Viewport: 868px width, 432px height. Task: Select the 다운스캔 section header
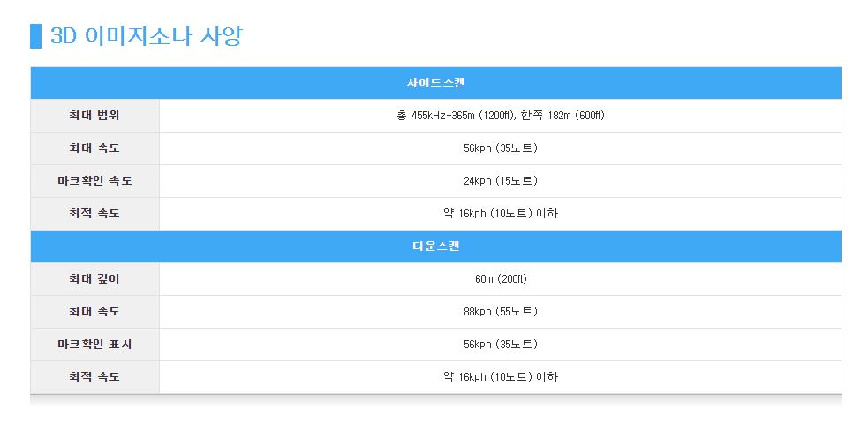[x=435, y=246]
